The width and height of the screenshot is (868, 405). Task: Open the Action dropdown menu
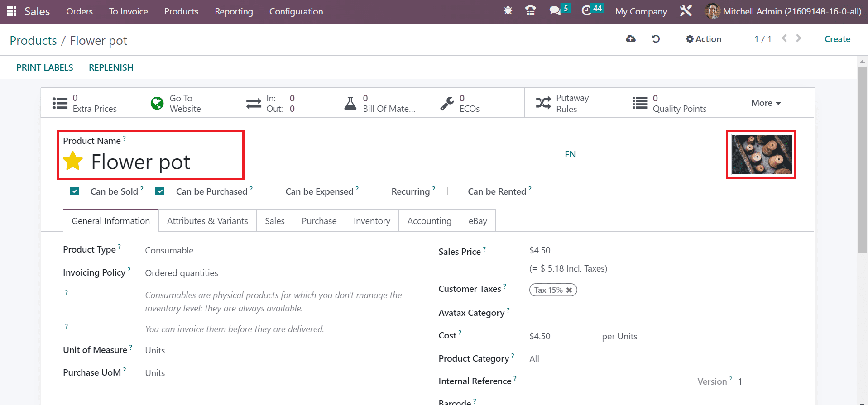tap(704, 39)
